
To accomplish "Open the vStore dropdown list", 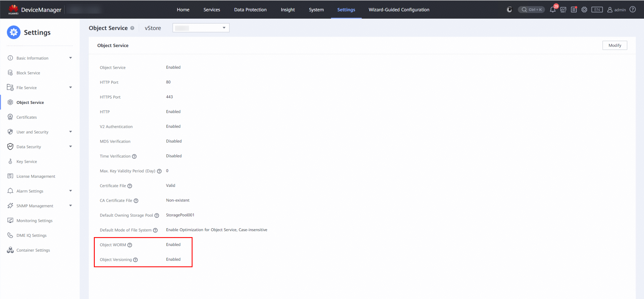I will (201, 28).
